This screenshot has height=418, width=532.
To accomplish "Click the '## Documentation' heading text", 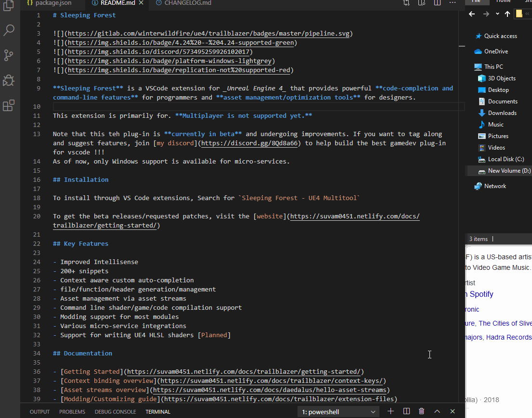I will [82, 354].
